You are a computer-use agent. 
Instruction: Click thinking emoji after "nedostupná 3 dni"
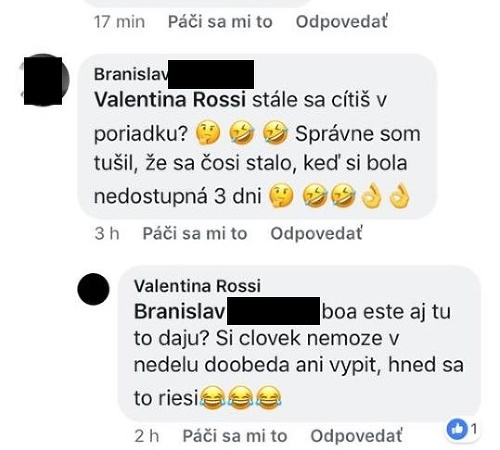[x=281, y=196]
